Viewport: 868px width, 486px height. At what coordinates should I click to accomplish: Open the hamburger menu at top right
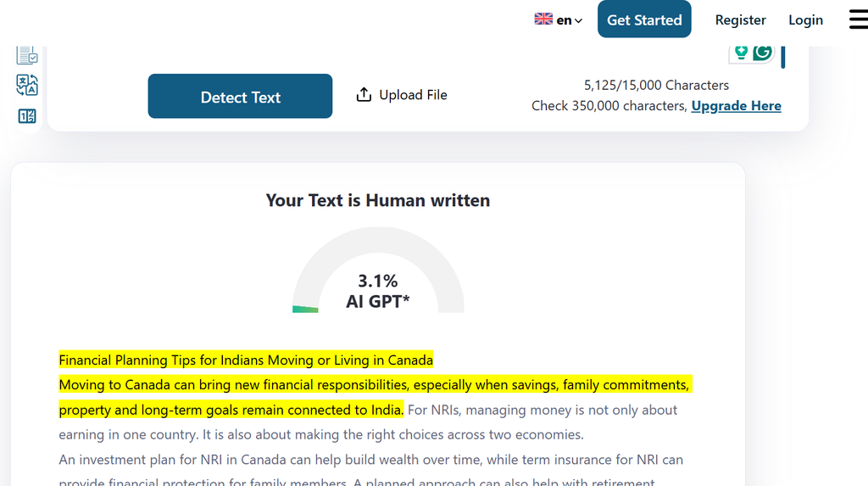[859, 20]
